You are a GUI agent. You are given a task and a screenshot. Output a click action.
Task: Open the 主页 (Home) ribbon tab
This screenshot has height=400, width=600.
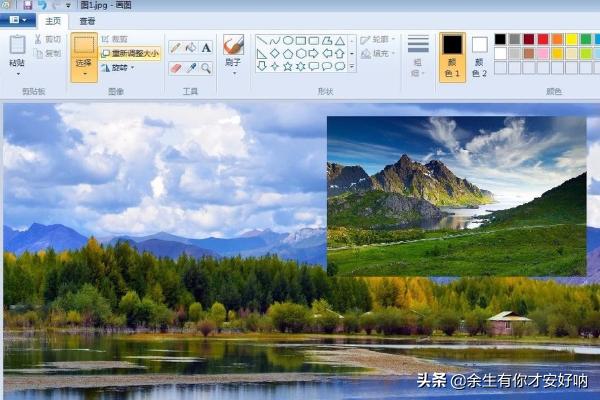(x=54, y=20)
